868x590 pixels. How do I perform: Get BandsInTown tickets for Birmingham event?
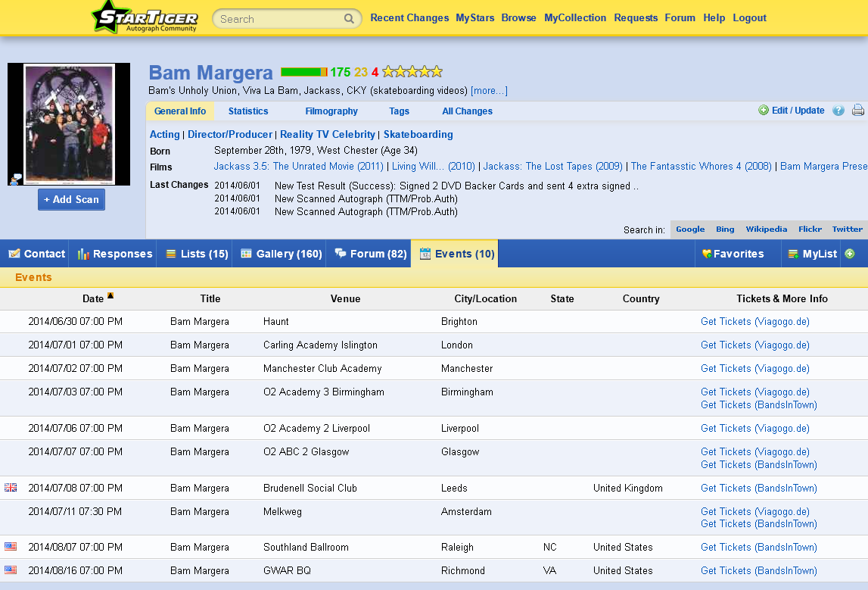pyautogui.click(x=759, y=405)
